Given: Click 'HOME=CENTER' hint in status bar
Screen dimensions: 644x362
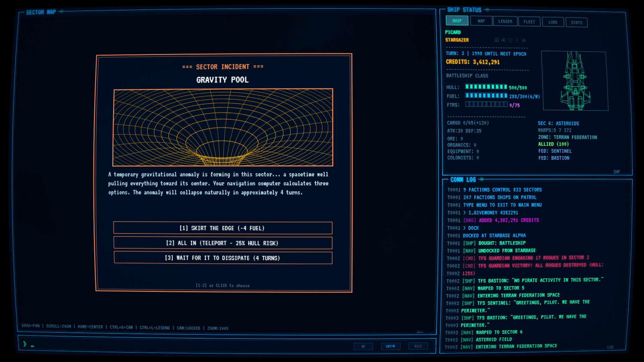Looking at the screenshot, I should [90, 327].
